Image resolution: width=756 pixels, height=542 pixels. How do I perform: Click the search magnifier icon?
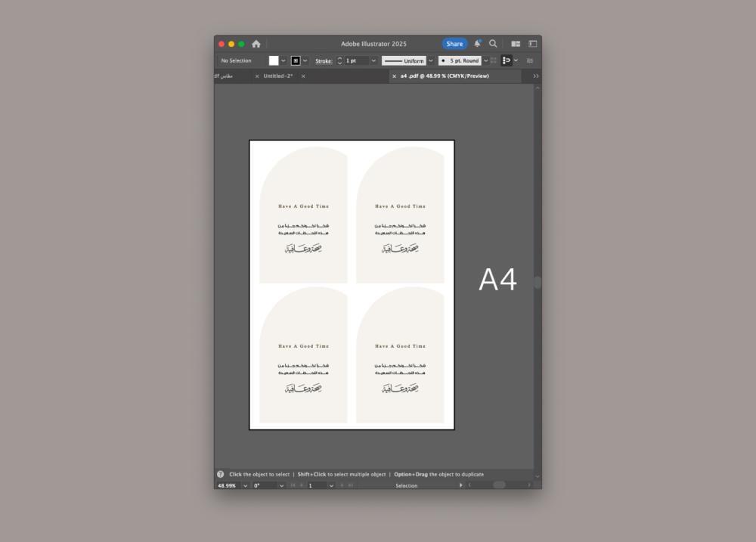click(493, 44)
